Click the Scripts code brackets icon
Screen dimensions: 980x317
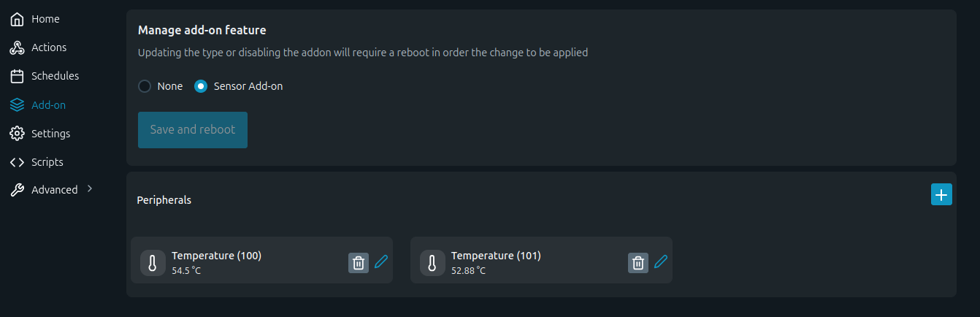click(17, 162)
